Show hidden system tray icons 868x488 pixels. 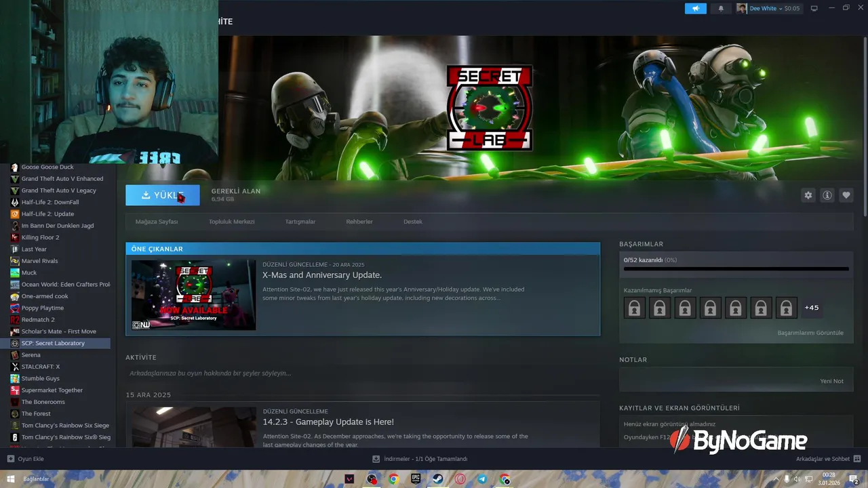pyautogui.click(x=776, y=479)
